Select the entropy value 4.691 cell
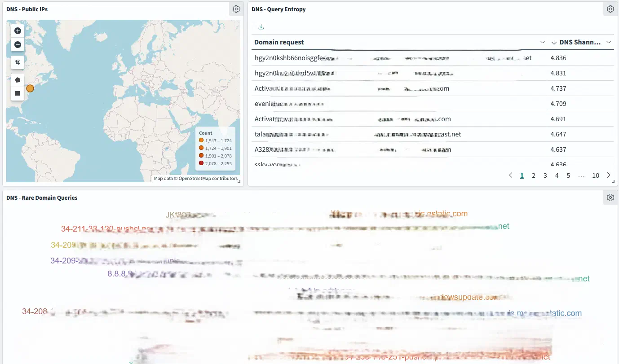 click(x=558, y=119)
